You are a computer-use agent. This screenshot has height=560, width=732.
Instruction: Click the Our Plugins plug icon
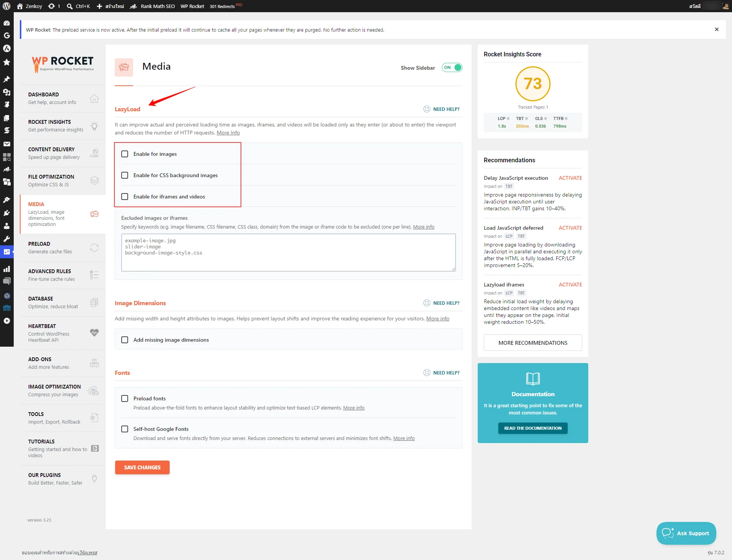pyautogui.click(x=94, y=478)
